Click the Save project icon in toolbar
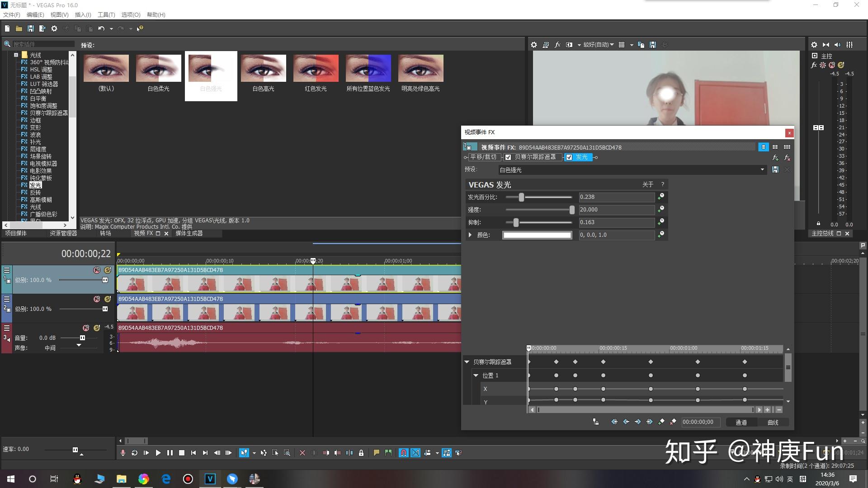 [x=30, y=28]
